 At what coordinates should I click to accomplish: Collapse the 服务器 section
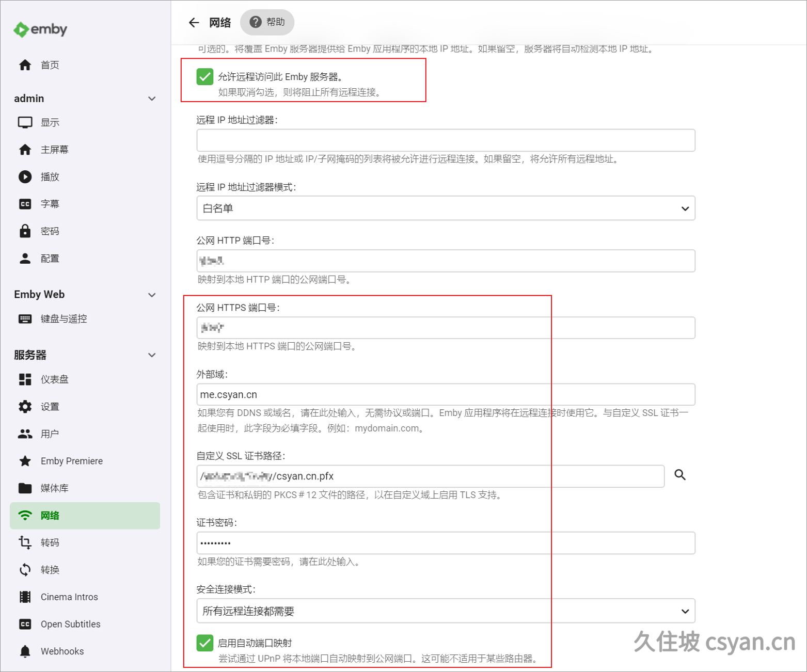[x=152, y=355]
